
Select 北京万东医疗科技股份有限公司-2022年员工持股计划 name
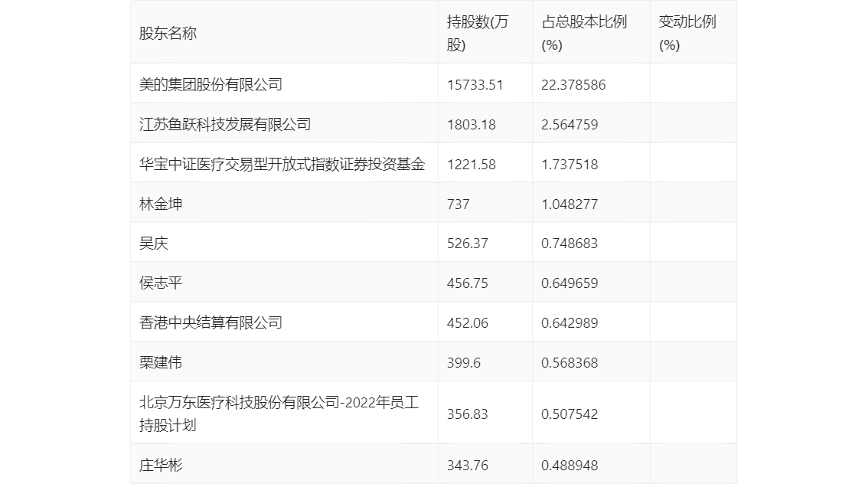(279, 414)
